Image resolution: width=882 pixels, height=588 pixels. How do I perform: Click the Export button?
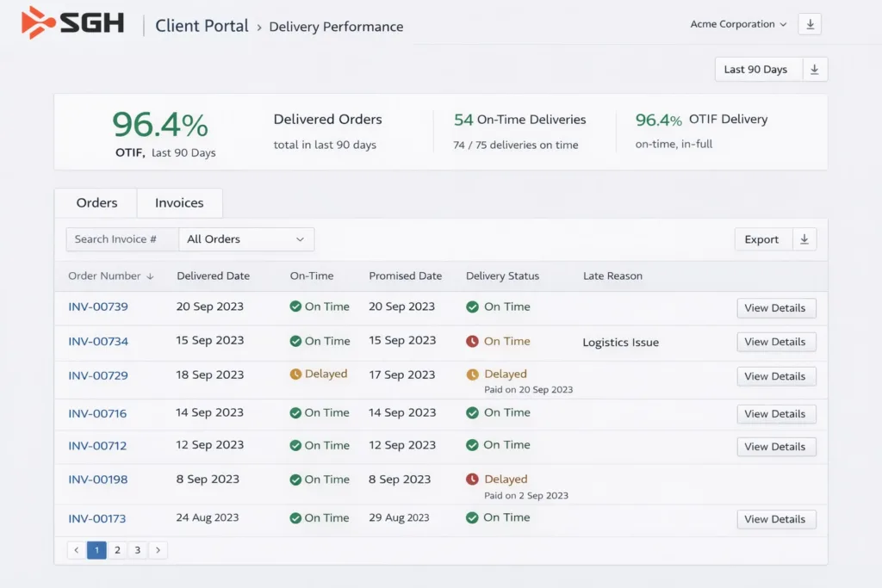tap(761, 239)
